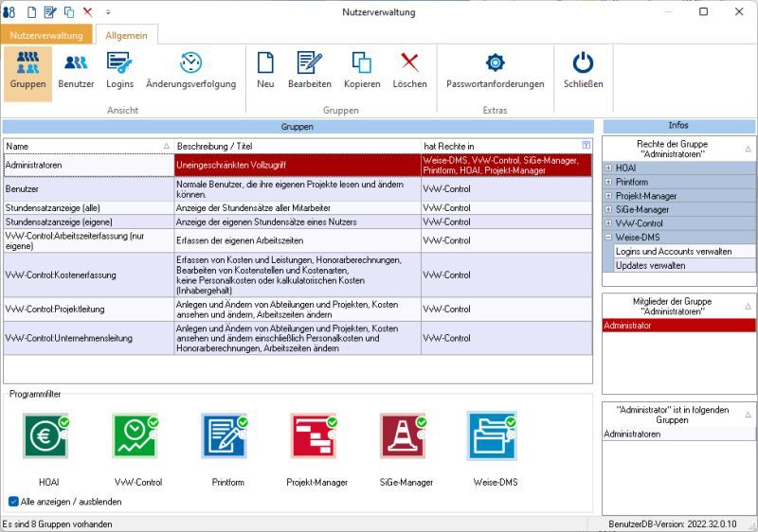Uncheck Alle anzeigen / ausblenden checkbox
This screenshot has height=532, width=758.
click(x=13, y=501)
